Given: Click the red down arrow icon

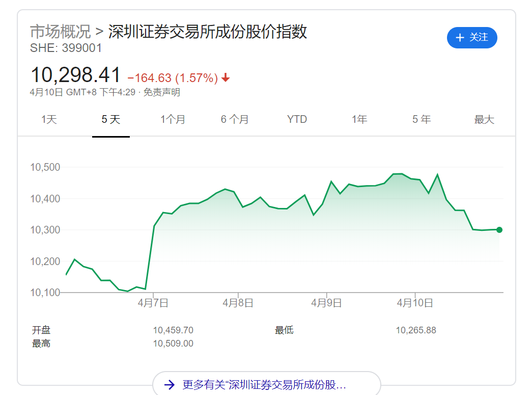Looking at the screenshot, I should [x=226, y=78].
